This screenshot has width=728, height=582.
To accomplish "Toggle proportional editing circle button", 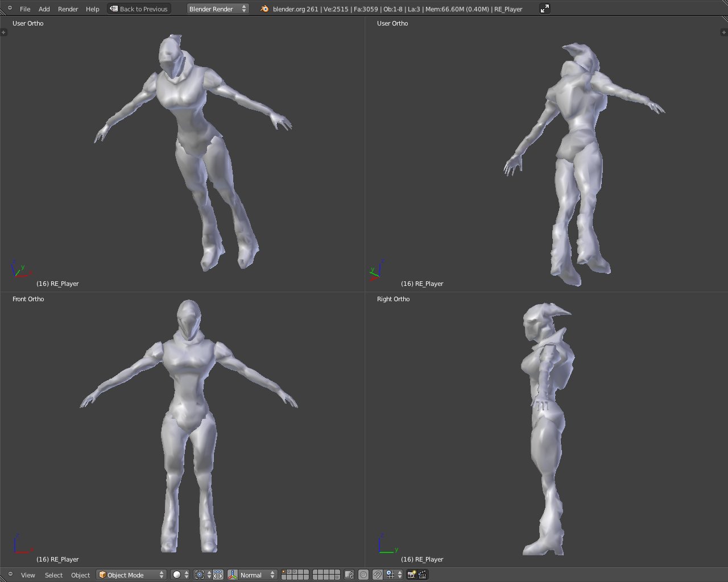I will pyautogui.click(x=363, y=575).
